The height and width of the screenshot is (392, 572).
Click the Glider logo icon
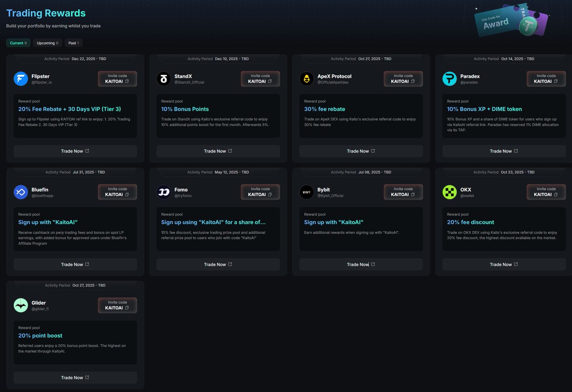(x=21, y=305)
